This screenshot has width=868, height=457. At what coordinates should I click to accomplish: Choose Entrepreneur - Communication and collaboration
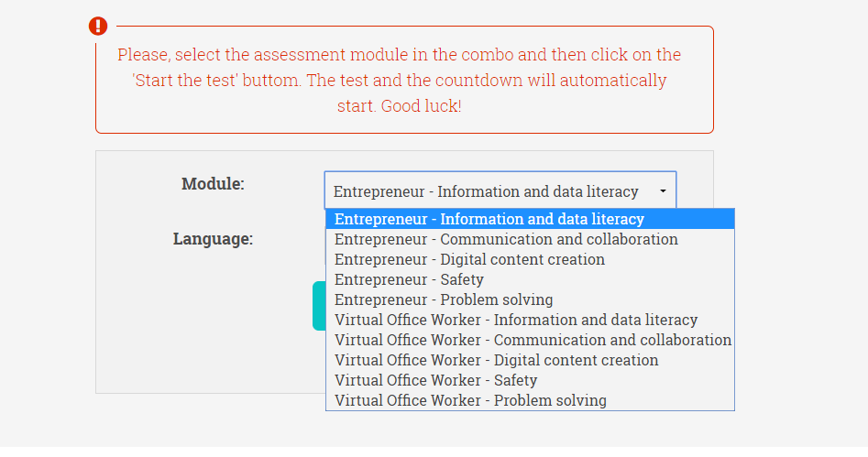click(x=506, y=239)
